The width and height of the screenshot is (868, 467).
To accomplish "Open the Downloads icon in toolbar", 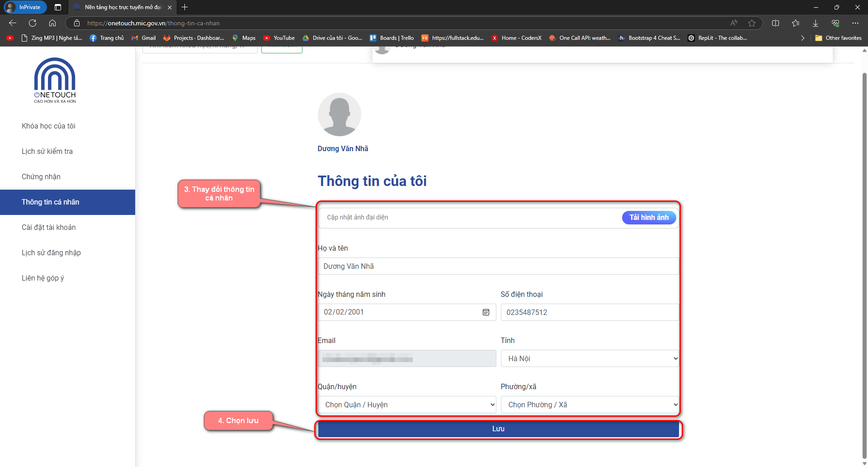I will point(815,23).
